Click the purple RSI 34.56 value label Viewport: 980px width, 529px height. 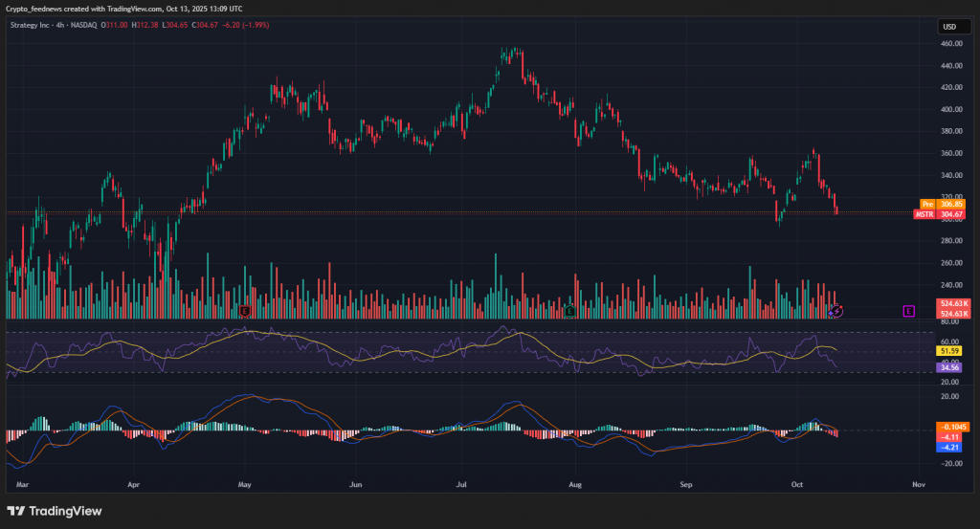pyautogui.click(x=949, y=366)
